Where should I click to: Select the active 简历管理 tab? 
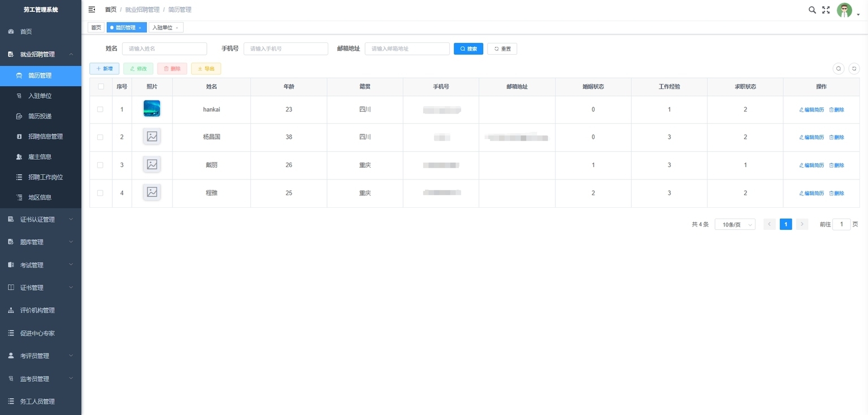[x=125, y=28]
